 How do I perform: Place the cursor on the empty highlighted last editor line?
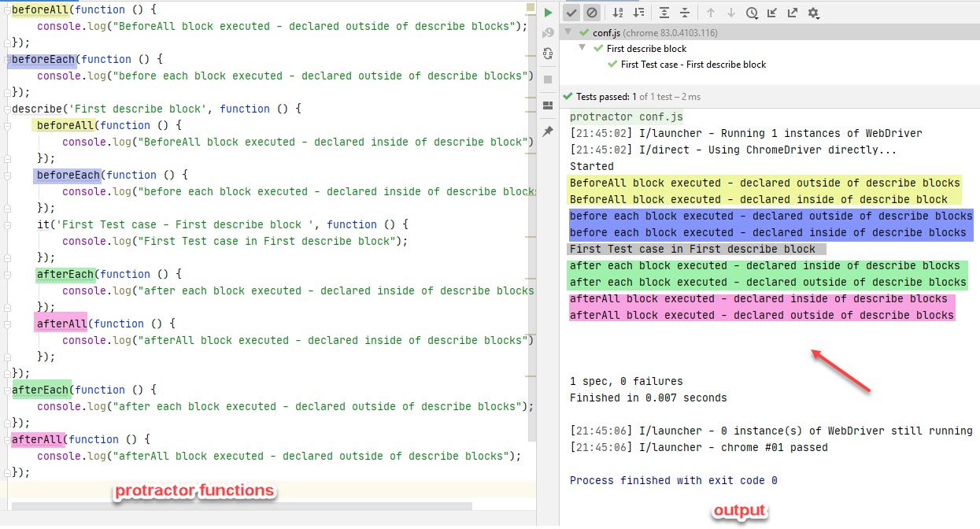pyautogui.click(x=268, y=489)
